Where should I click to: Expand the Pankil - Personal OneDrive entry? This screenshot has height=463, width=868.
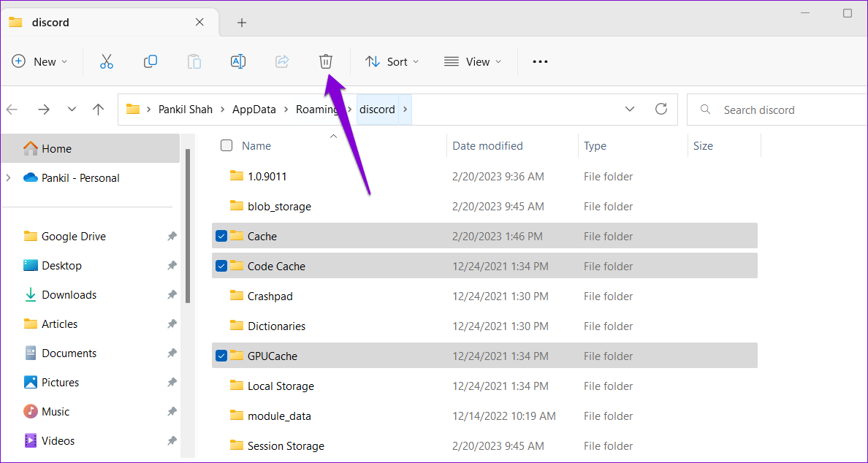pos(7,177)
